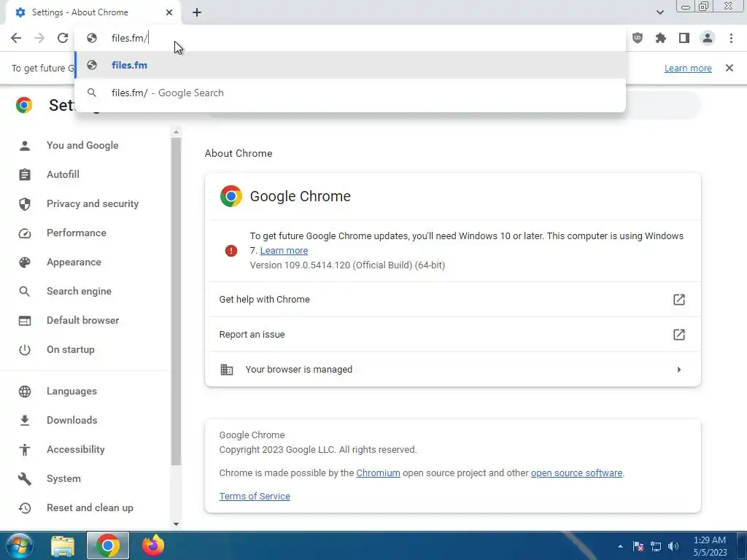
Task: Click the sidebar scrollbar up arrow
Action: point(176,132)
